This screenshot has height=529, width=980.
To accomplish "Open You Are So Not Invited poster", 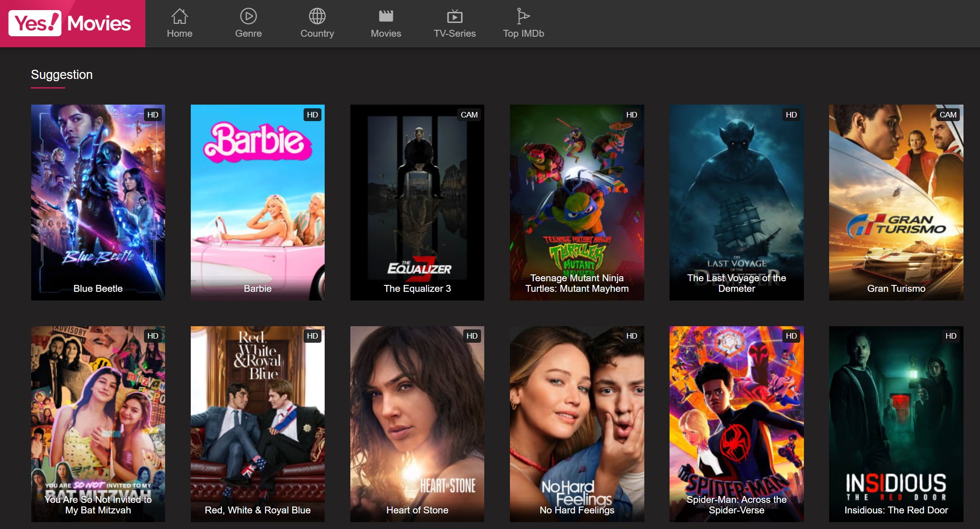I will tap(98, 424).
